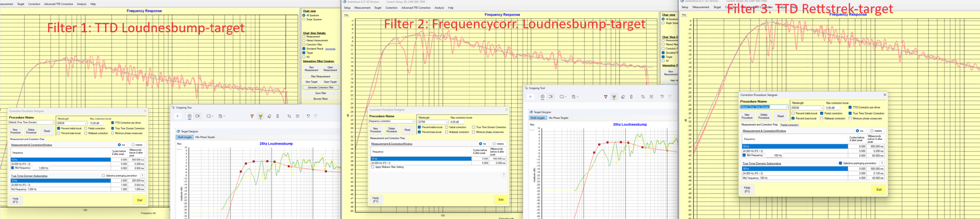980x219 pixels.
Task: Open the delay timer in Filter 2's Snipping Tool
Action: pos(574,97)
